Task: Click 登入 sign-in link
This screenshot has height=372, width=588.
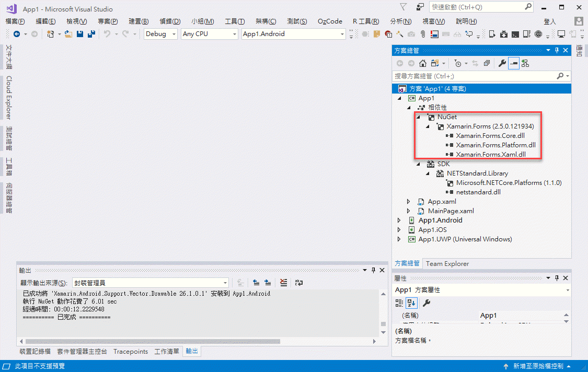Action: coord(550,21)
